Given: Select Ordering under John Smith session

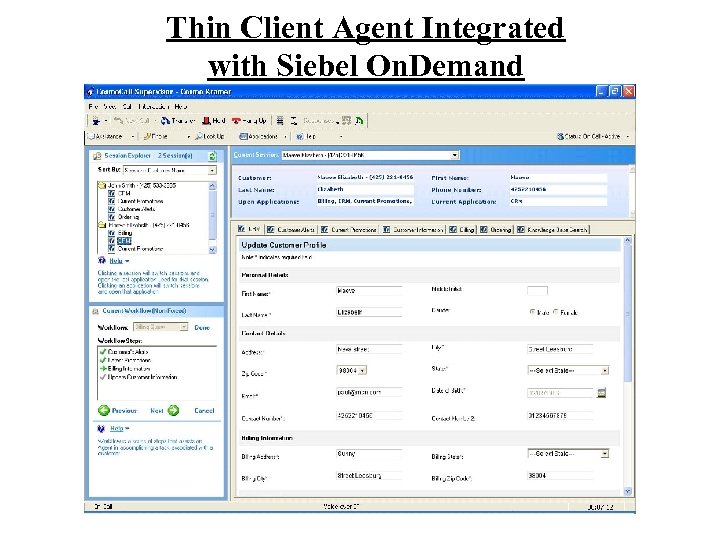Looking at the screenshot, I should (129, 217).
